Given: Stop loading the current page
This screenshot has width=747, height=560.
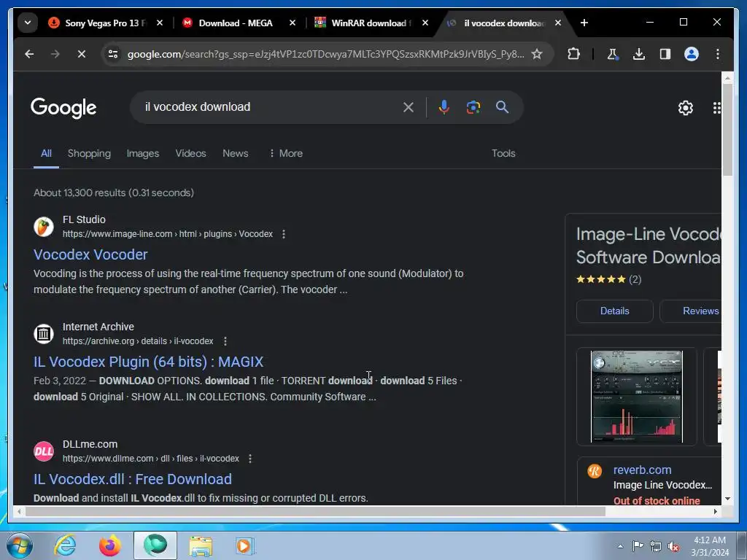Looking at the screenshot, I should coord(82,54).
